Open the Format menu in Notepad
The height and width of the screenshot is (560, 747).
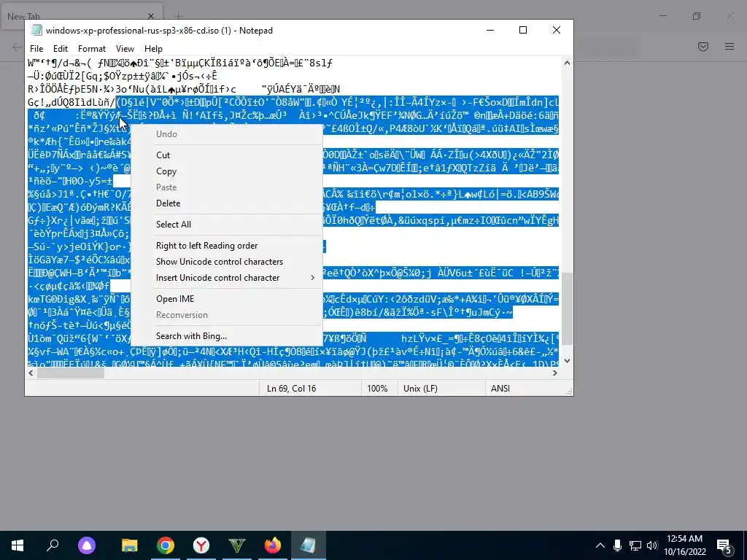pyautogui.click(x=91, y=49)
